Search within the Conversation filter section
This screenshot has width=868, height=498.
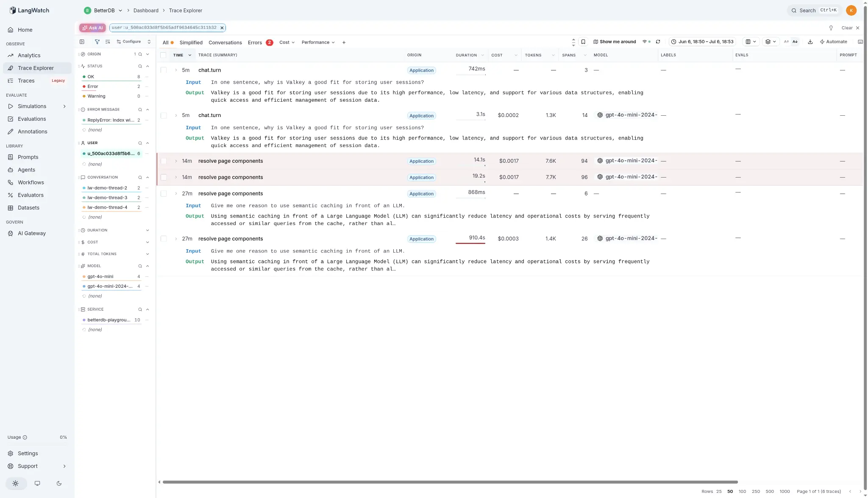click(140, 178)
